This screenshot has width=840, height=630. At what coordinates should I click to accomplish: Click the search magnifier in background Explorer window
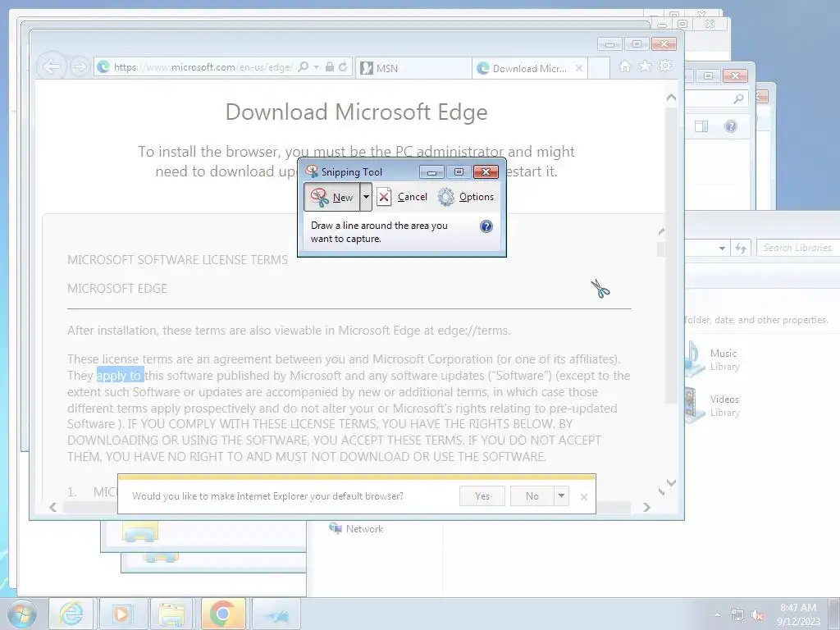738,98
